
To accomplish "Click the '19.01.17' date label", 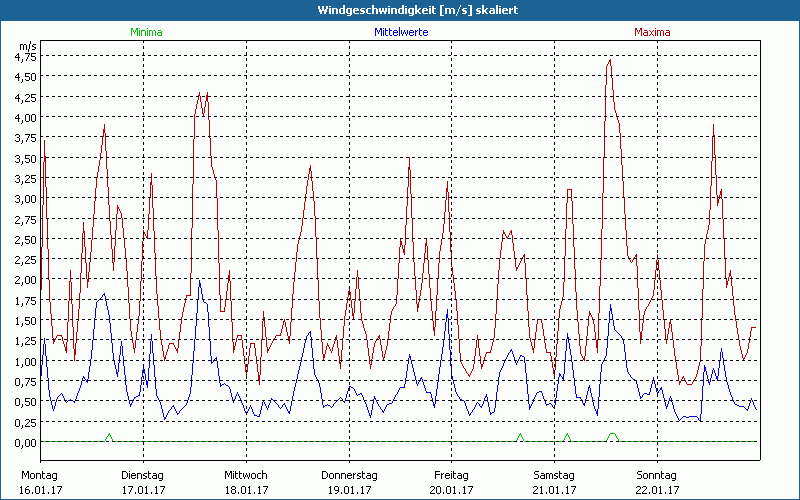I will tap(349, 490).
